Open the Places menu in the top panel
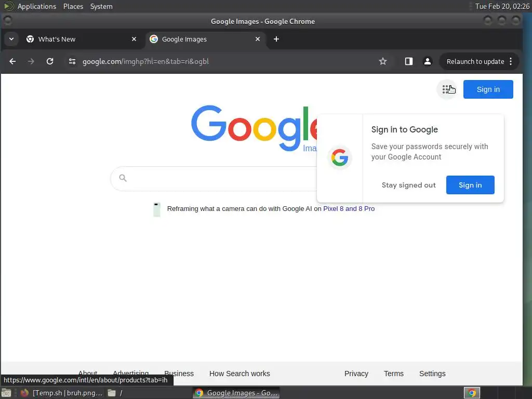The width and height of the screenshot is (532, 399). pos(73,6)
